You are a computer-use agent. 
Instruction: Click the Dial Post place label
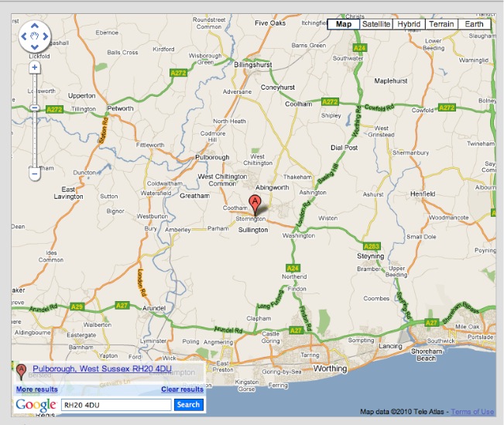(345, 148)
